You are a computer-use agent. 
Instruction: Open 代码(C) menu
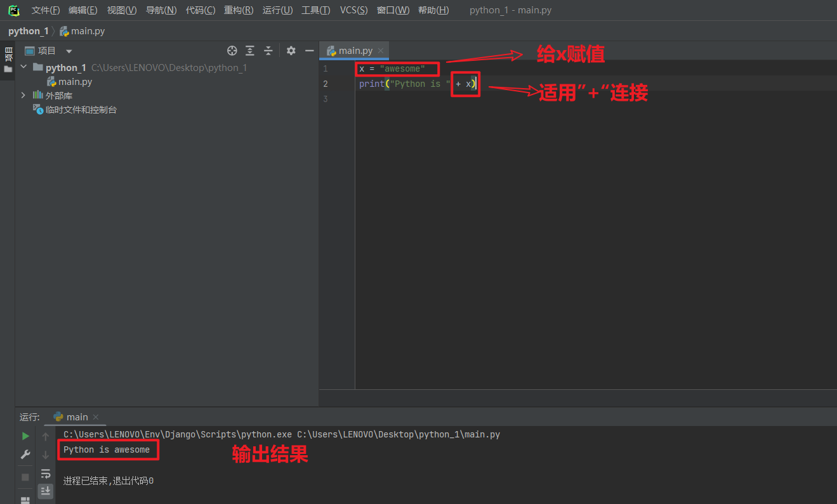201,10
